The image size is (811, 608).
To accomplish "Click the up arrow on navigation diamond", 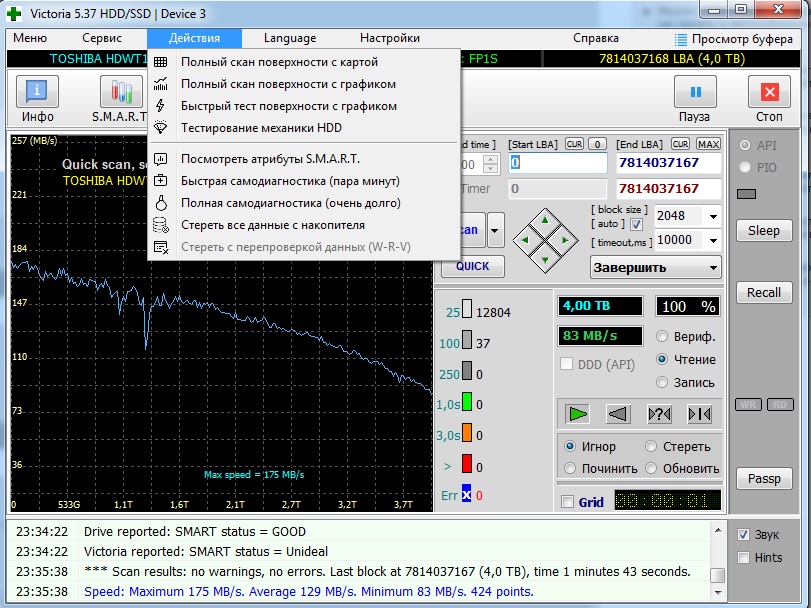I will tap(545, 220).
